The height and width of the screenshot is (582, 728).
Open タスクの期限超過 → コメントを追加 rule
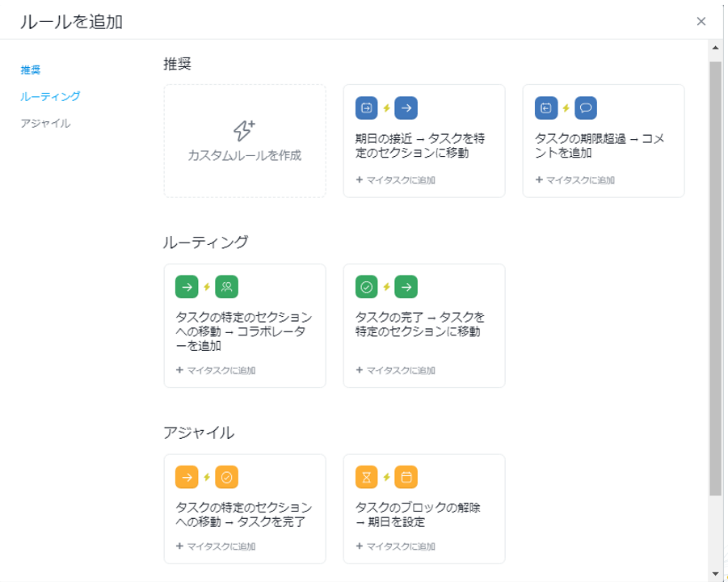(x=604, y=141)
